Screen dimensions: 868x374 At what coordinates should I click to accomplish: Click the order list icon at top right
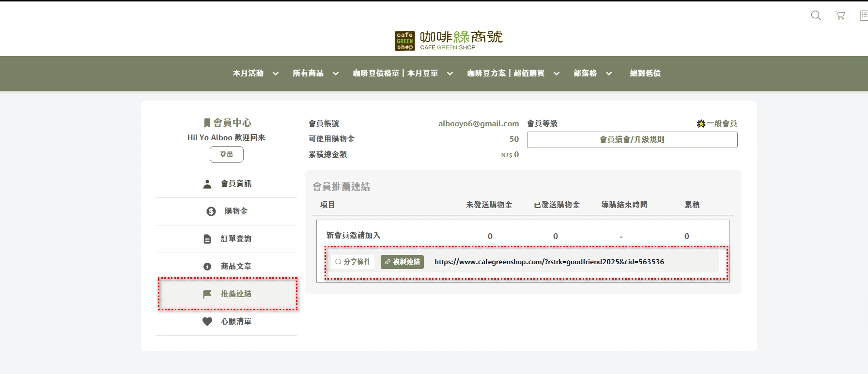(864, 15)
